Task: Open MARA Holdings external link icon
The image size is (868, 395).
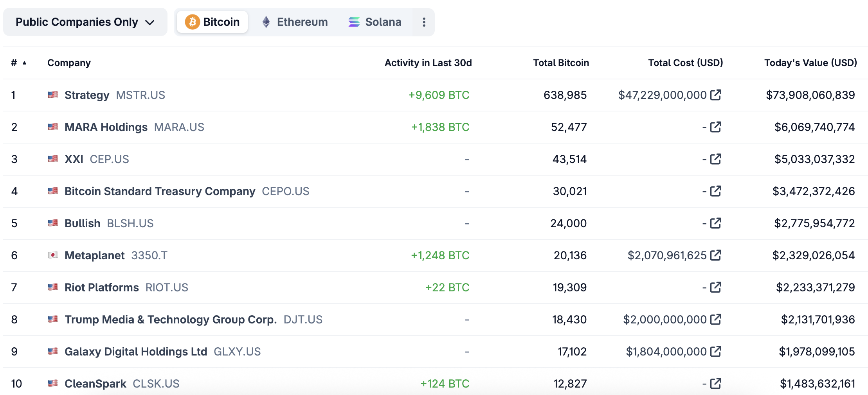Action: (716, 127)
